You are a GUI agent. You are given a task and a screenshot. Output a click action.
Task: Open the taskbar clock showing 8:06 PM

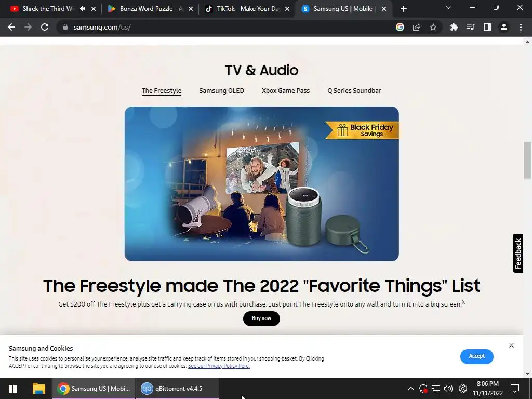pos(488,389)
